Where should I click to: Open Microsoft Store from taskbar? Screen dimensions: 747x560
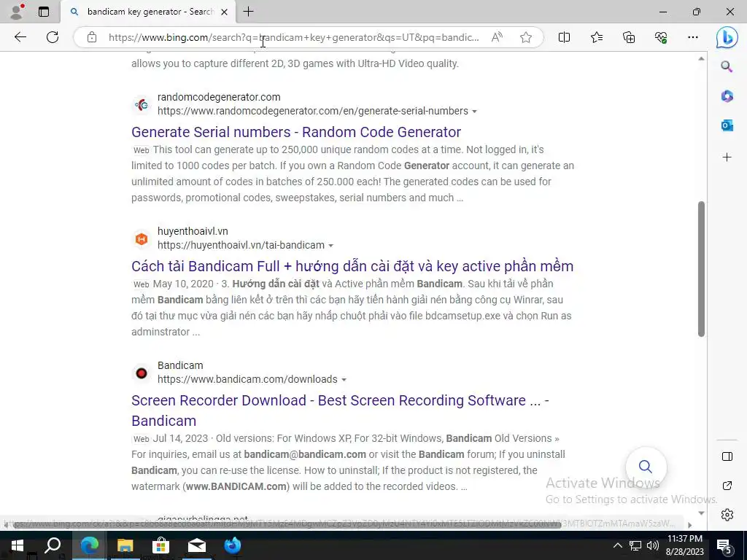[x=161, y=545]
